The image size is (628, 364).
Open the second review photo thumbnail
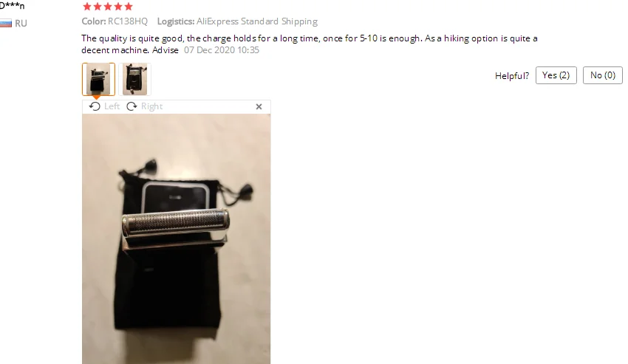pos(135,79)
